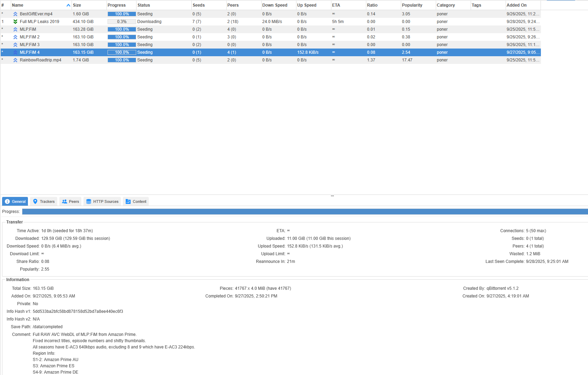Click the Downloading status cell

click(149, 22)
